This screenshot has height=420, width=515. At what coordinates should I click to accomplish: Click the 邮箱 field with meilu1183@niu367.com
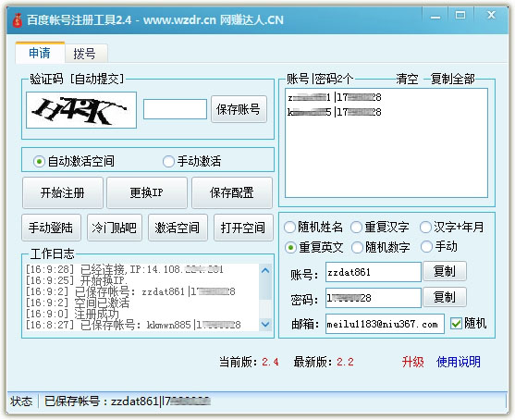pos(385,324)
